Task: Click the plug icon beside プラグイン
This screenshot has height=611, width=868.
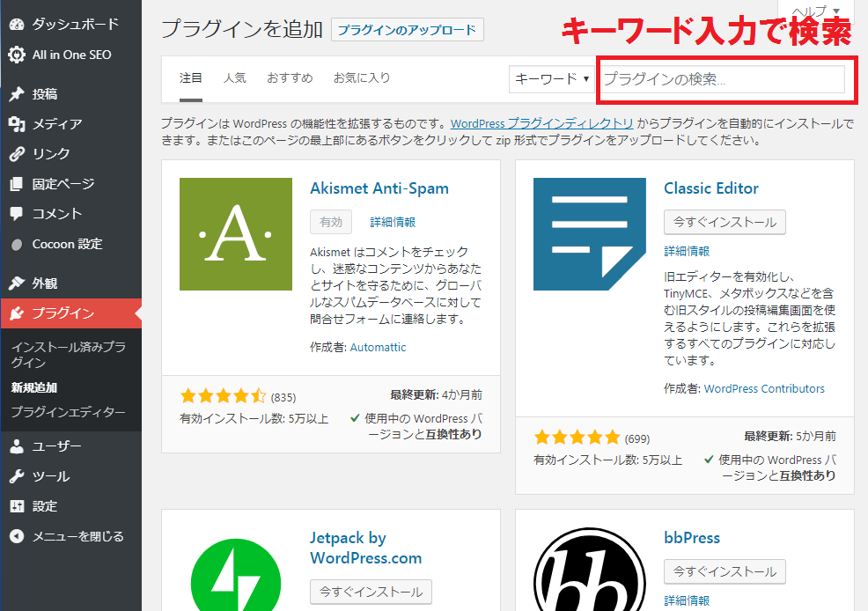Action: pyautogui.click(x=17, y=313)
